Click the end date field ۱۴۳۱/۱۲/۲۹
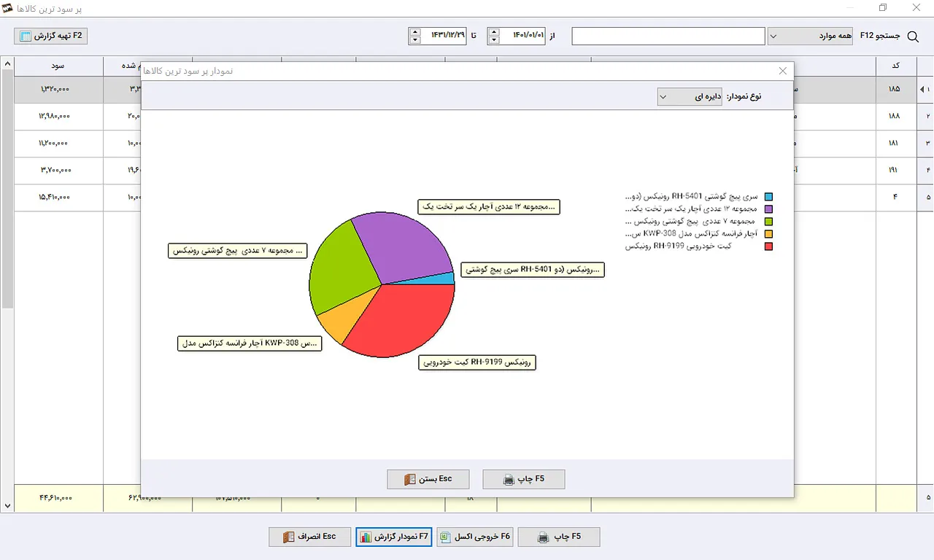Screen dimensions: 934x560 [444, 35]
